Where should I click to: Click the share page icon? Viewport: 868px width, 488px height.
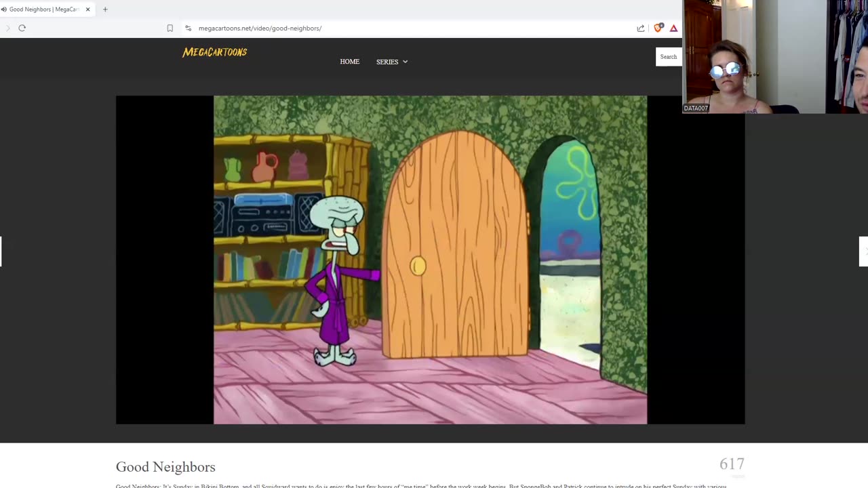[641, 28]
